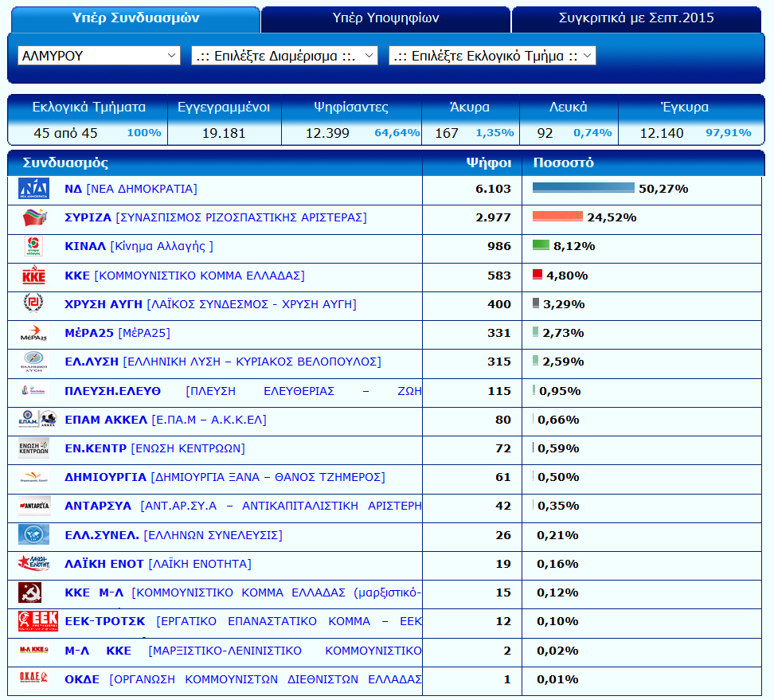Open the Επιλέξτε Εκλογικό Τμήμα dropdown

click(x=492, y=56)
